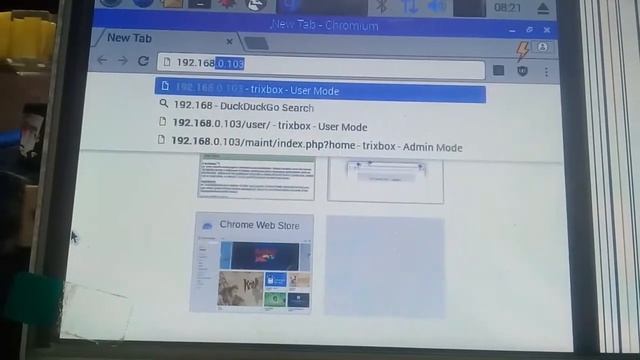The image size is (640, 360).
Task: Go forward with the forward arrow
Action: [122, 60]
